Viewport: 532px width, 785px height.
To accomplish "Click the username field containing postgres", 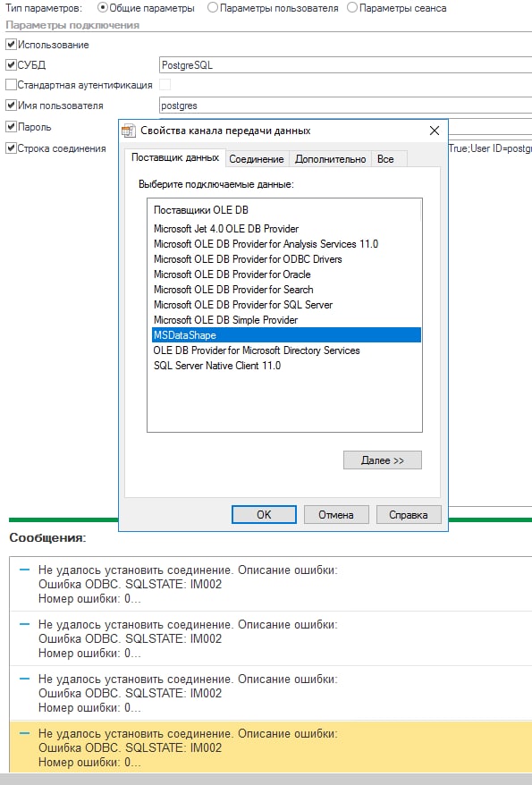I will 345,106.
